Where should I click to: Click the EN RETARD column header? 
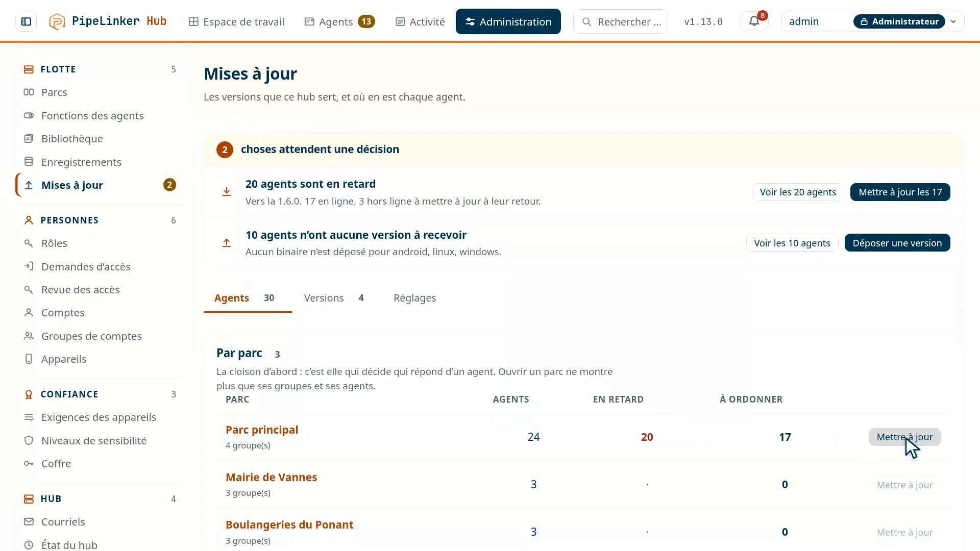(x=618, y=399)
